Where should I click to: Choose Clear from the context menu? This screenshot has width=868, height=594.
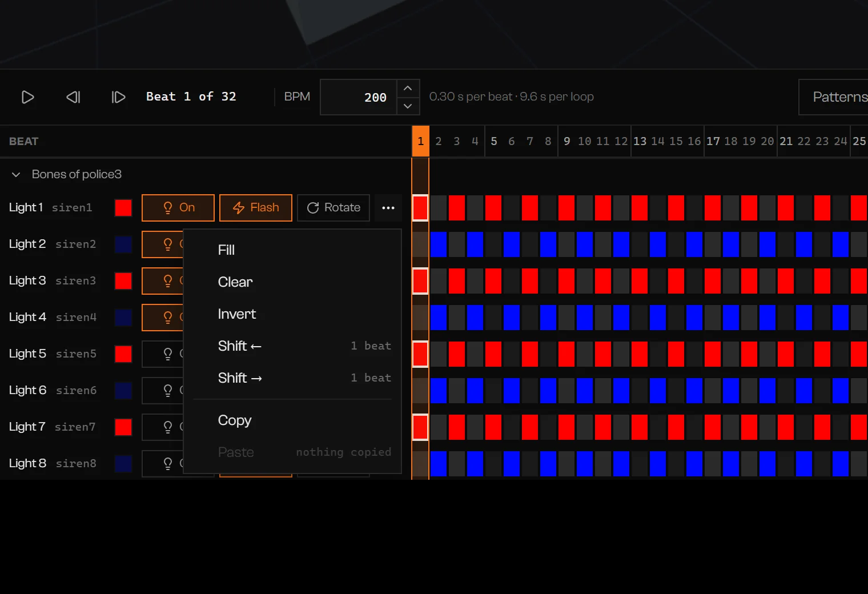coord(292,282)
